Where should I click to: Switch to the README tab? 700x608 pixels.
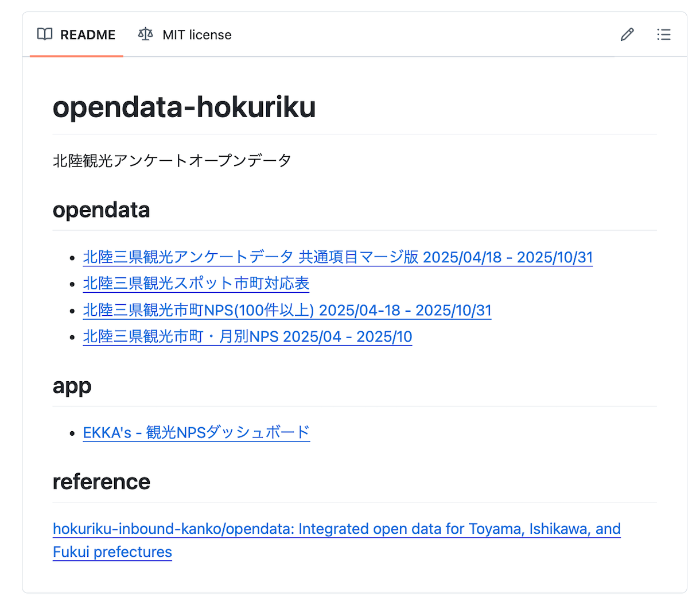87,35
